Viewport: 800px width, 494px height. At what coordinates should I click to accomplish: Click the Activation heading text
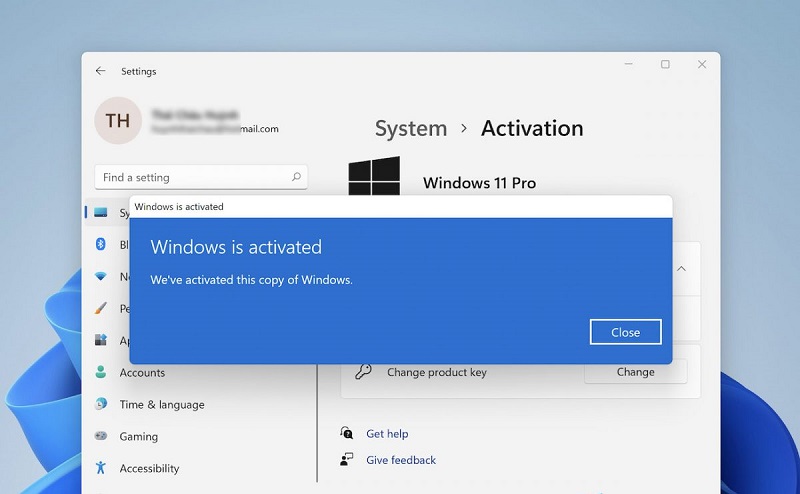532,128
